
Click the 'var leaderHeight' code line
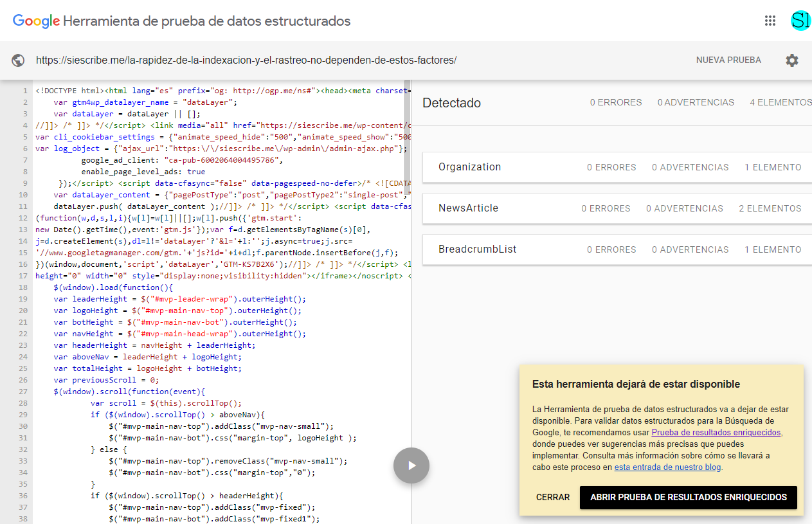point(180,299)
